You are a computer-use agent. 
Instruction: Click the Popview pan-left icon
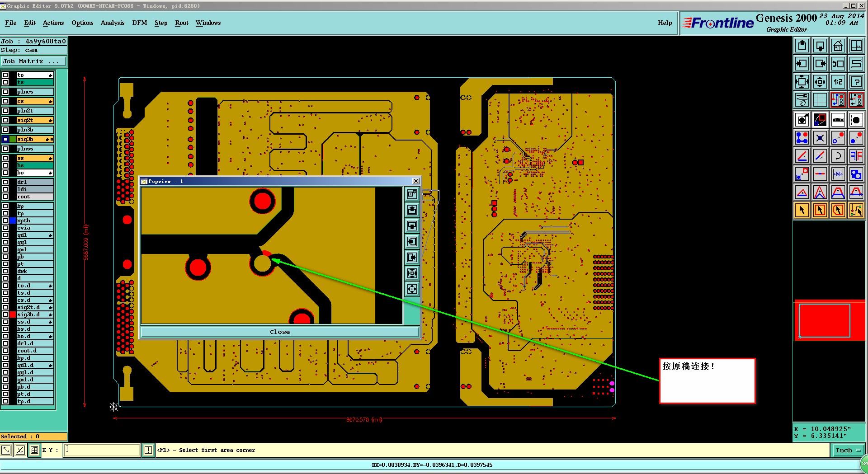click(412, 241)
